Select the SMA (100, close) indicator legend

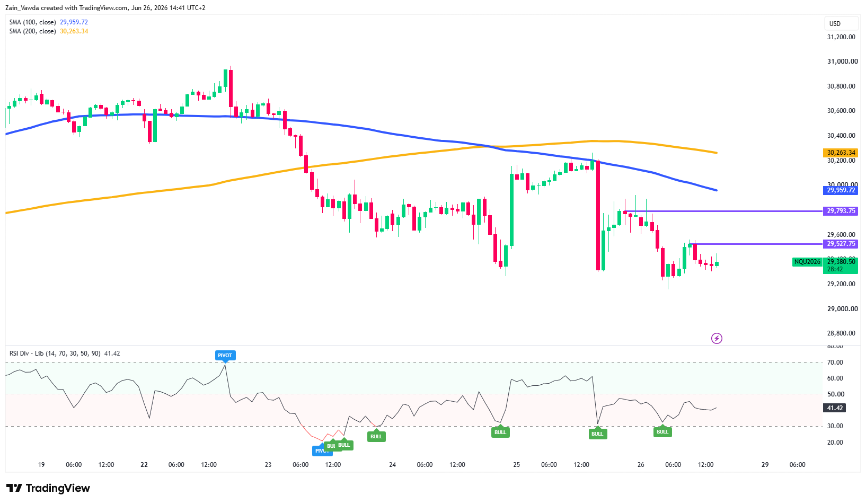pos(49,22)
